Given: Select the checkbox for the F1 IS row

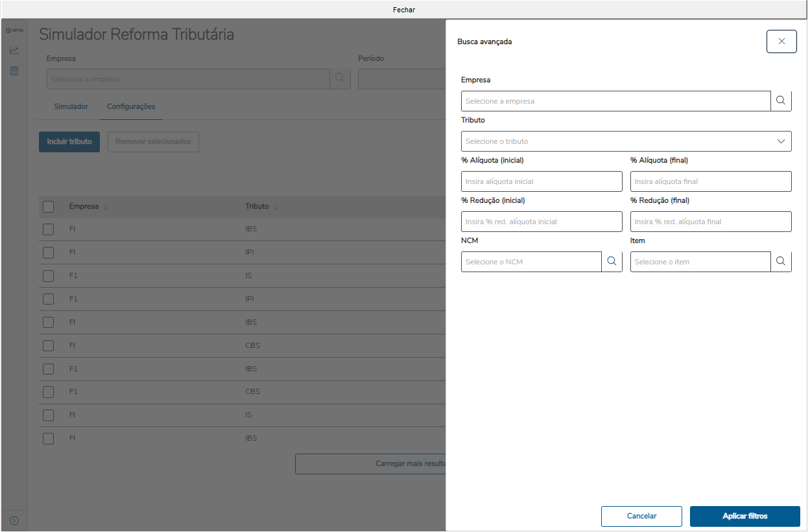Looking at the screenshot, I should 49,276.
